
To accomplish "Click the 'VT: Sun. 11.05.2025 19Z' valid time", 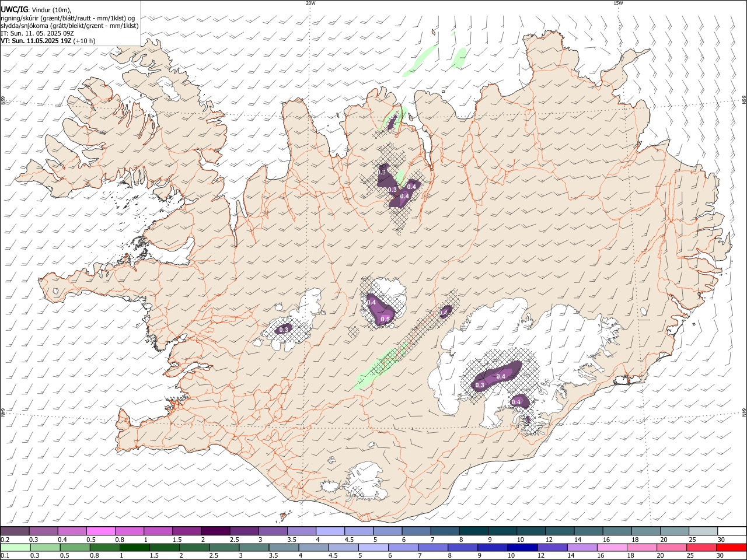I will [x=36, y=41].
